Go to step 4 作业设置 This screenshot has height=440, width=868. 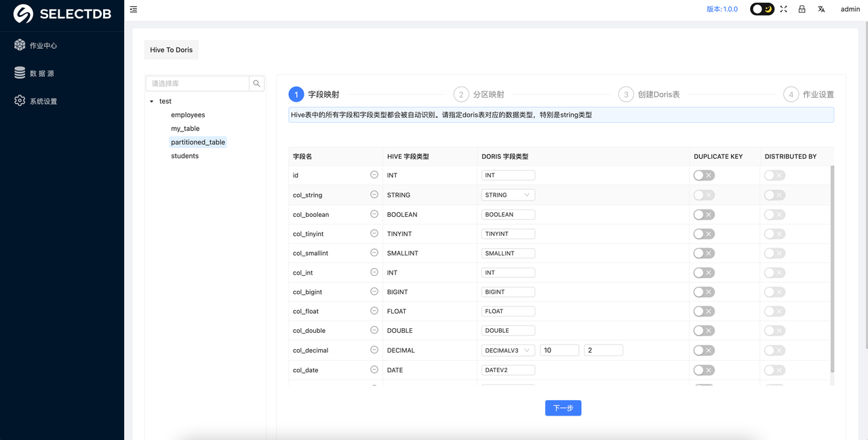click(808, 94)
